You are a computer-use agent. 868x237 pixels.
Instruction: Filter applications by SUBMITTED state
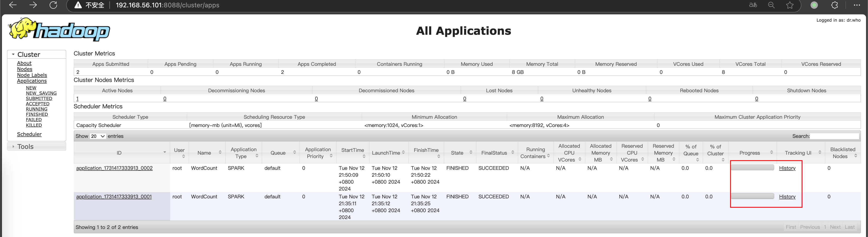39,98
